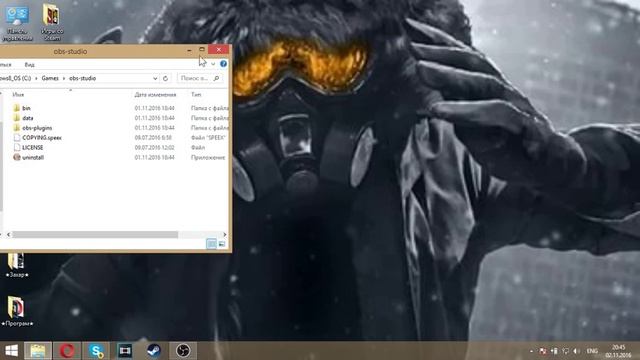This screenshot has height=360, width=640.
Task: Launch Steam from the taskbar
Action: pos(154,351)
